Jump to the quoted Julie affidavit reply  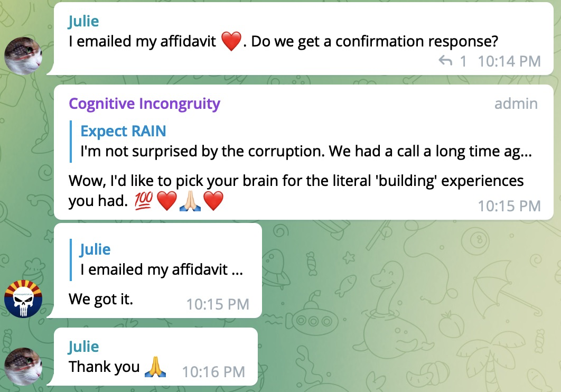click(x=161, y=259)
